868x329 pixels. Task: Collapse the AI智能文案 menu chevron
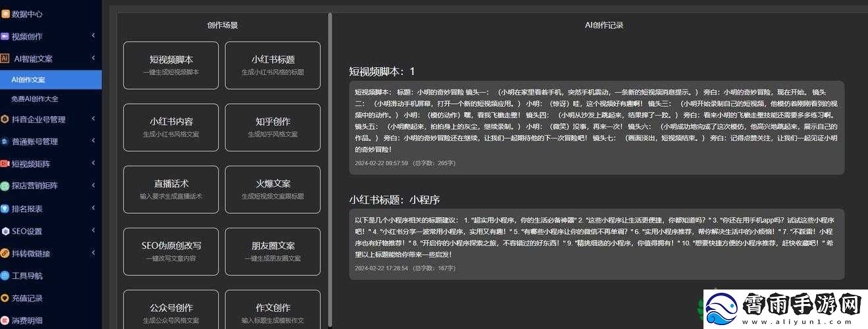[93, 59]
